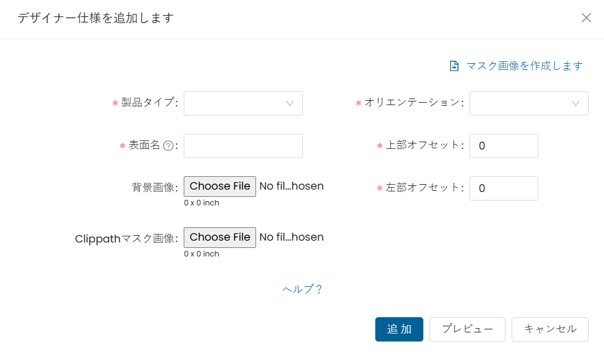Click the mask image file icon
The image size is (604, 364).
coord(454,66)
